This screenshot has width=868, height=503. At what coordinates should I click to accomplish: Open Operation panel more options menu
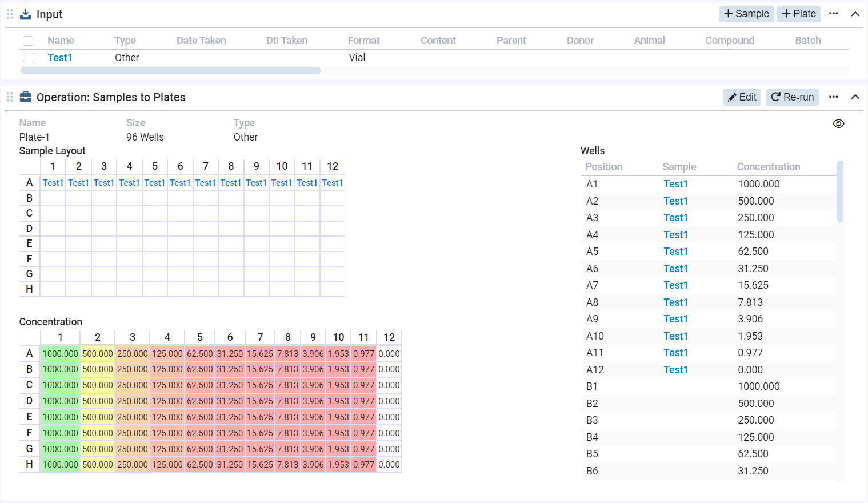834,97
